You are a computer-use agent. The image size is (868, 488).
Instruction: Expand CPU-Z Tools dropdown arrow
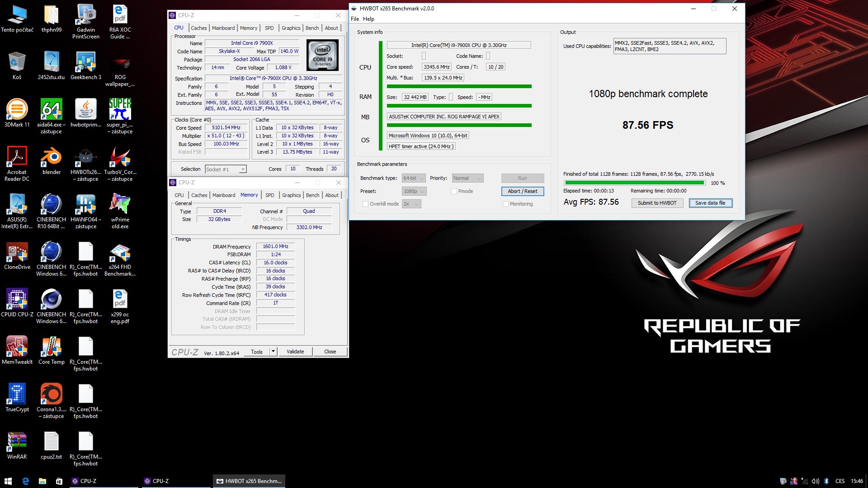tap(273, 352)
